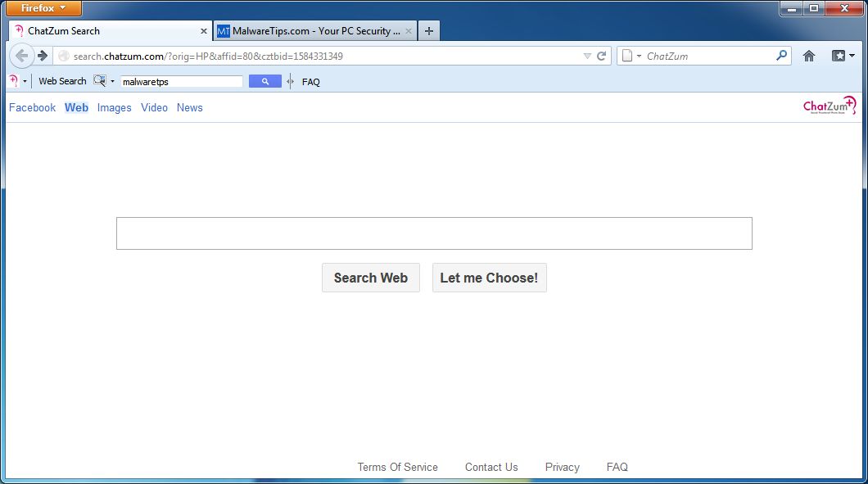Click the blue toolbar search button

[x=265, y=81]
